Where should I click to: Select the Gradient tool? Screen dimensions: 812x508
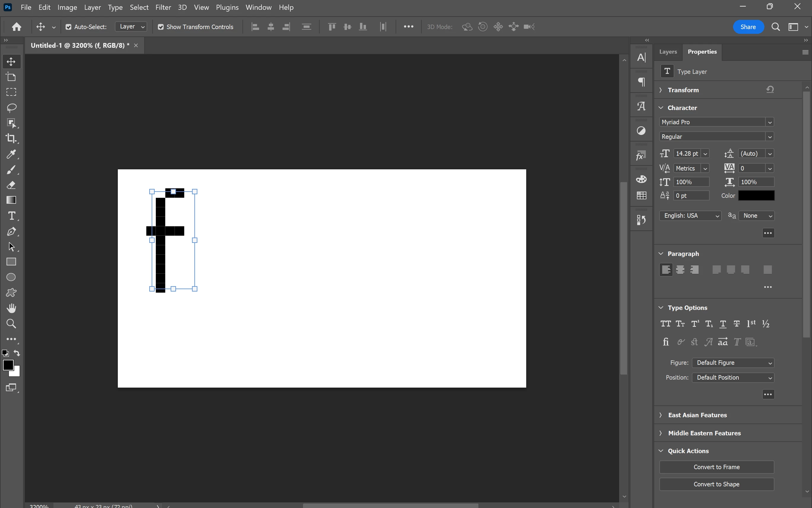(x=12, y=200)
